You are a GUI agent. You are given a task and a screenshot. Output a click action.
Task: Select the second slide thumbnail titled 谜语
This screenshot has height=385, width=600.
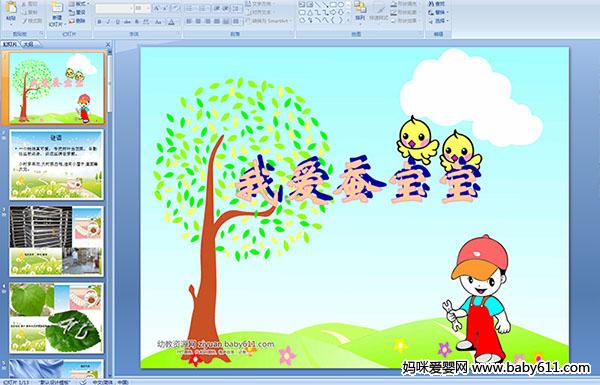pos(56,165)
